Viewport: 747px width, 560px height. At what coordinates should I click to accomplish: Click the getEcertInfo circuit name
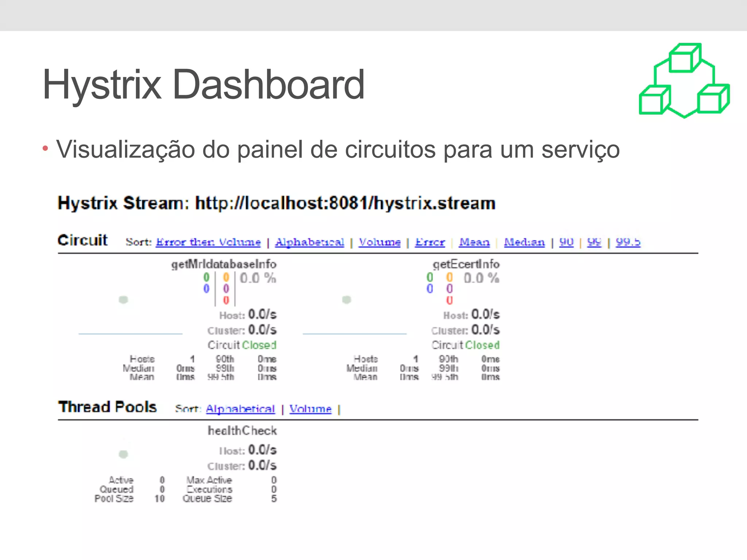pos(466,264)
